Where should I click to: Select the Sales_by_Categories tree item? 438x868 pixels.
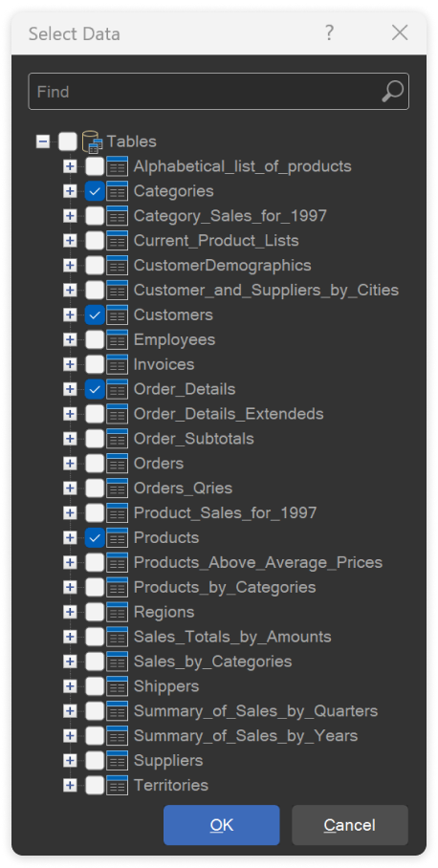pos(212,662)
